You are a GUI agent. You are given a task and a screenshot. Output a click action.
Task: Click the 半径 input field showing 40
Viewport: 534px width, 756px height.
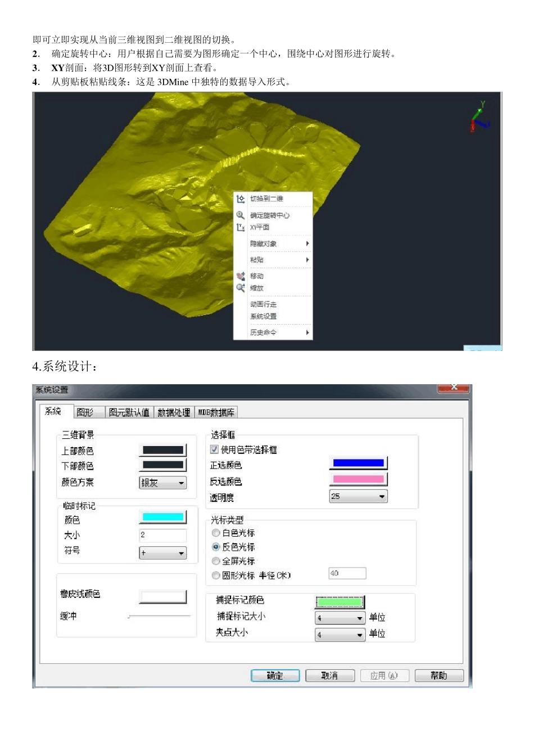click(x=347, y=573)
